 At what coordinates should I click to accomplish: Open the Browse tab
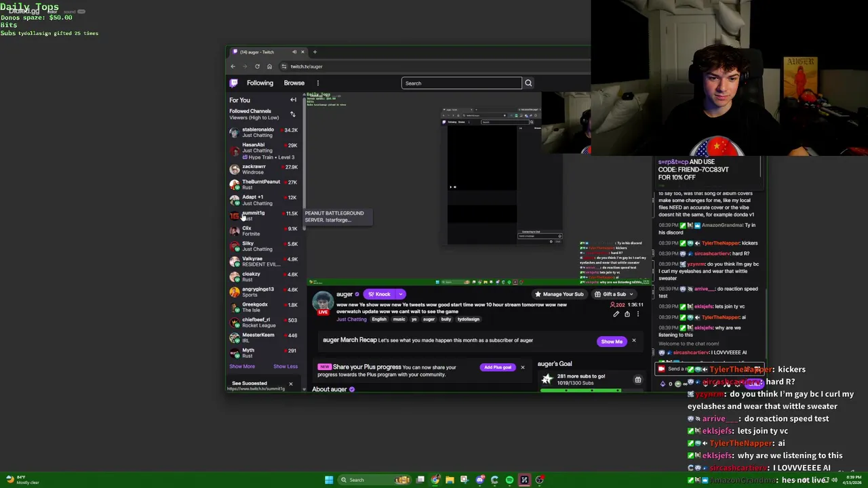click(294, 83)
